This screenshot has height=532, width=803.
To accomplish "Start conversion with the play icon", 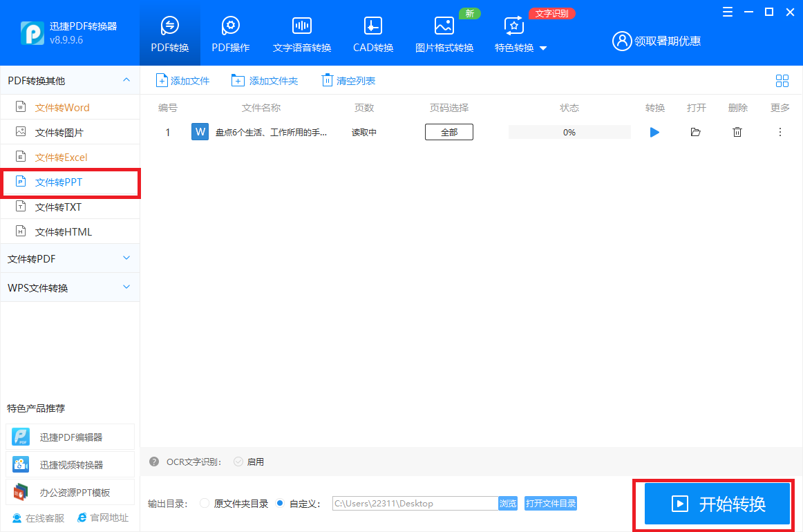I will click(654, 132).
